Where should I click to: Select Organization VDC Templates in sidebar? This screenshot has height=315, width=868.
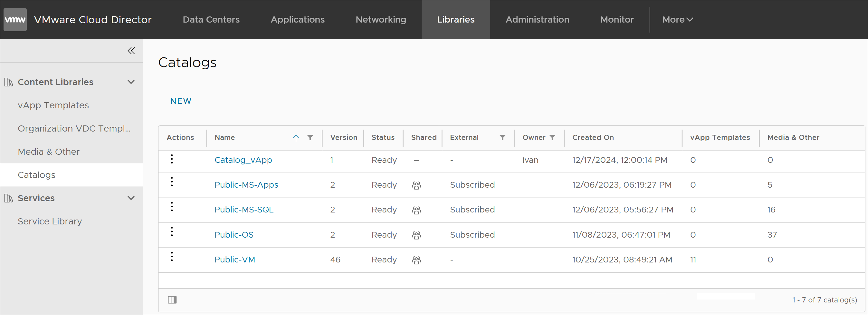[x=74, y=129]
